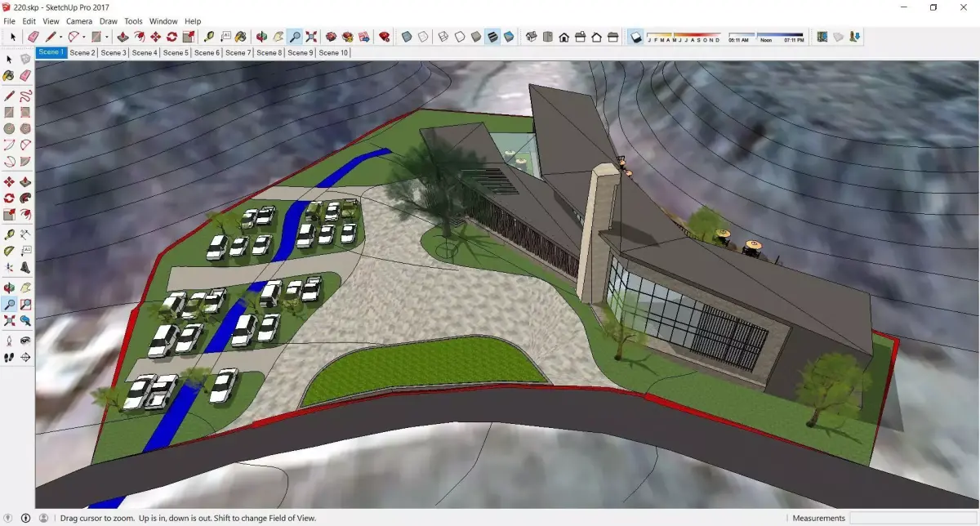Select the Make Component tool
980x526 pixels.
[x=24, y=59]
